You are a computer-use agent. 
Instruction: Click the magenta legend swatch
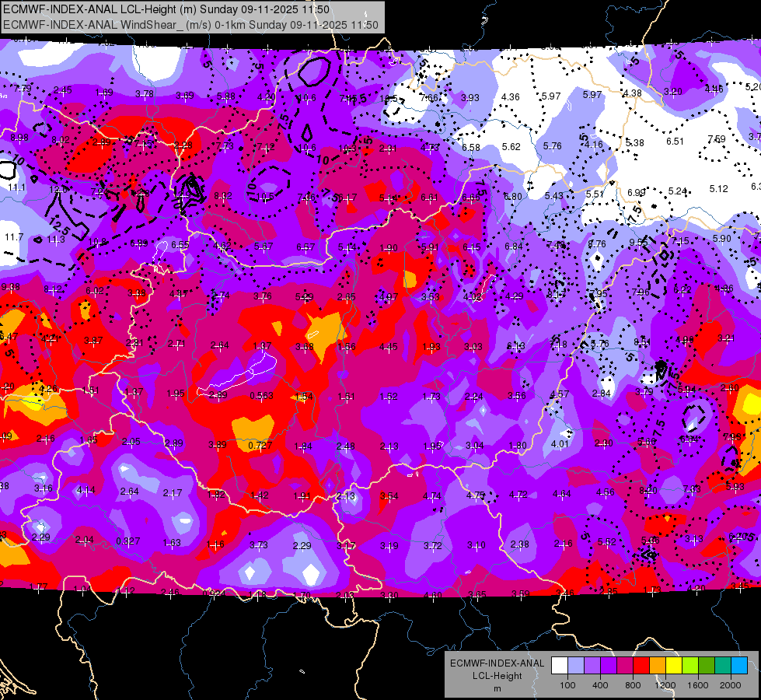[x=625, y=666]
